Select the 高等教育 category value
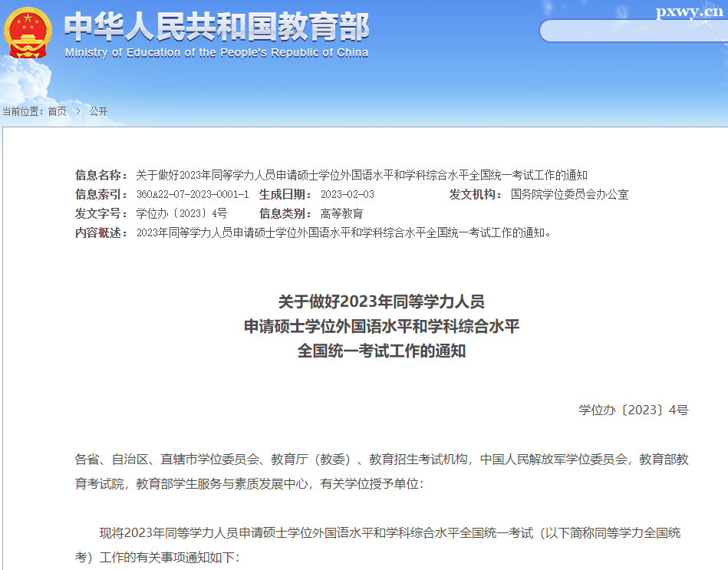 341,213
